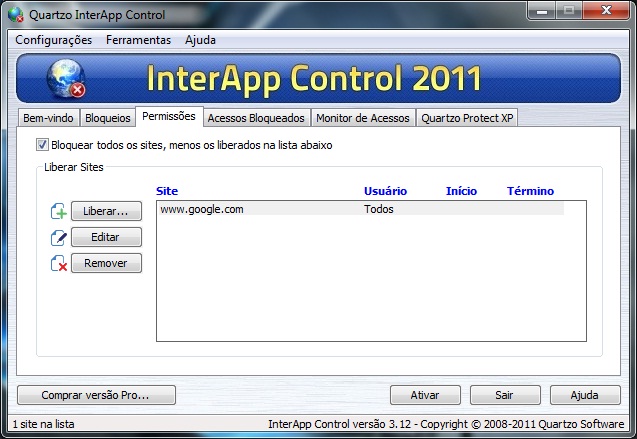Switch to the Bem-vindo tab
This screenshot has width=637, height=439.
coord(48,118)
